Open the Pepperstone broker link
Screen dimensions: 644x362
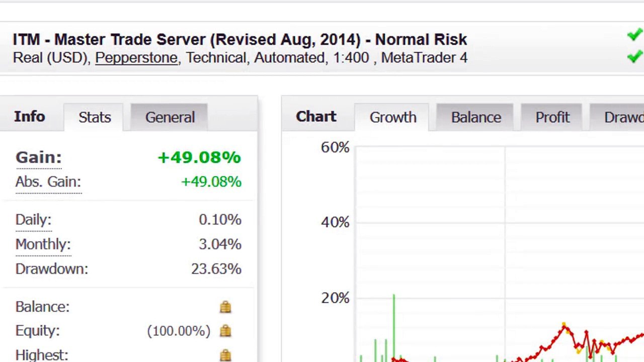click(x=136, y=58)
